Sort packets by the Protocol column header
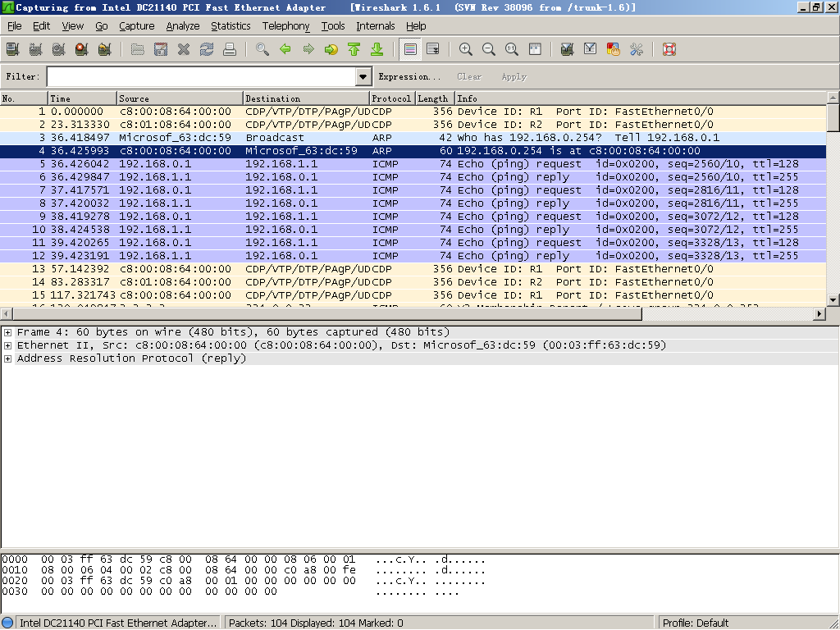 [393, 98]
